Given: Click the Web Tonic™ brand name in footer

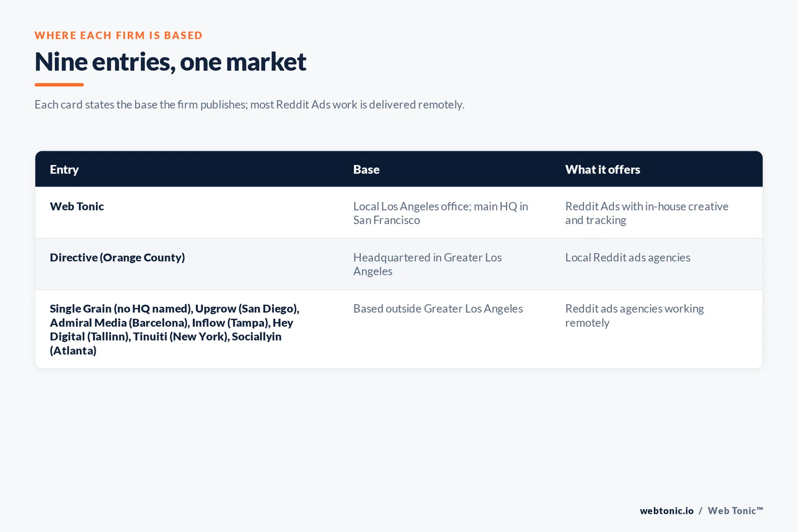Looking at the screenshot, I should coord(735,511).
